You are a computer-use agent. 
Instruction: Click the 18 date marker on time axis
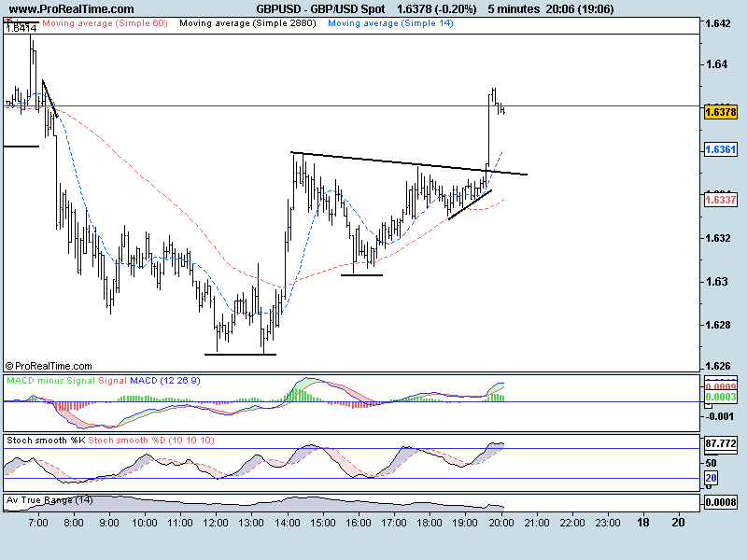coord(642,525)
